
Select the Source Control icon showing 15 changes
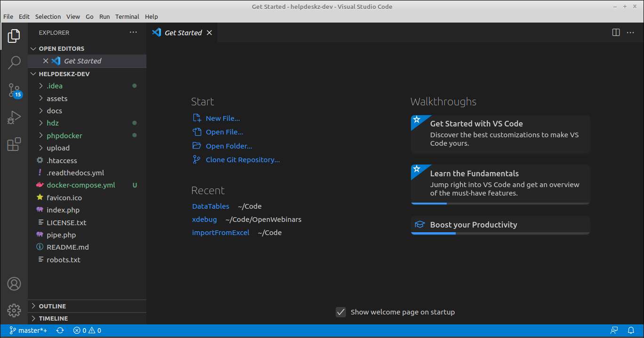point(14,89)
